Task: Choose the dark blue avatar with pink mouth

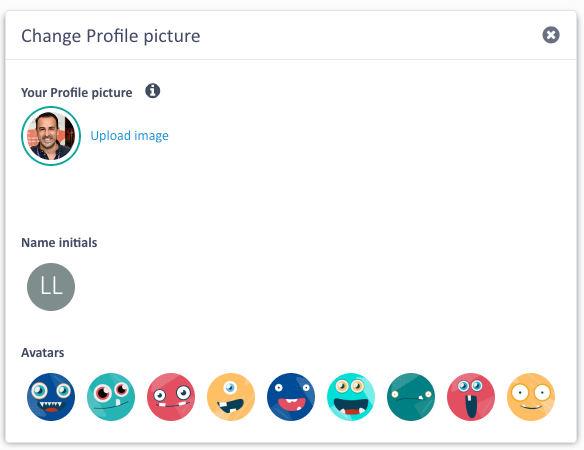Action: (x=291, y=397)
